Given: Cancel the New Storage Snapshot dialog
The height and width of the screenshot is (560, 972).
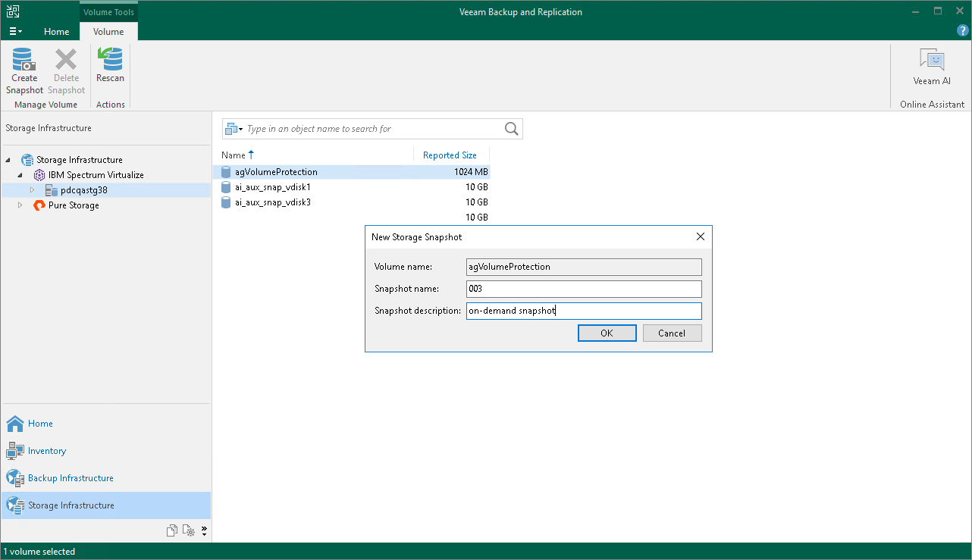Looking at the screenshot, I should [672, 333].
